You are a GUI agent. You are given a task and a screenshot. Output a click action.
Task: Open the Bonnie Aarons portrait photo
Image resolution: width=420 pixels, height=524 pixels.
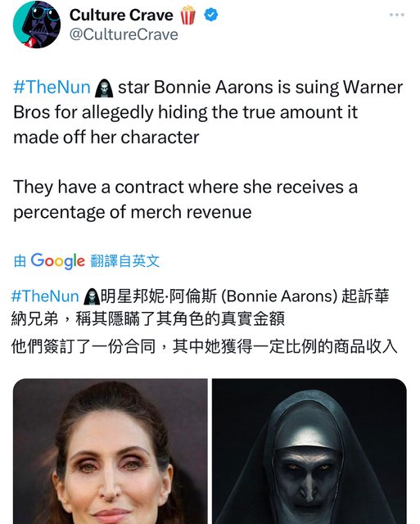click(x=111, y=451)
